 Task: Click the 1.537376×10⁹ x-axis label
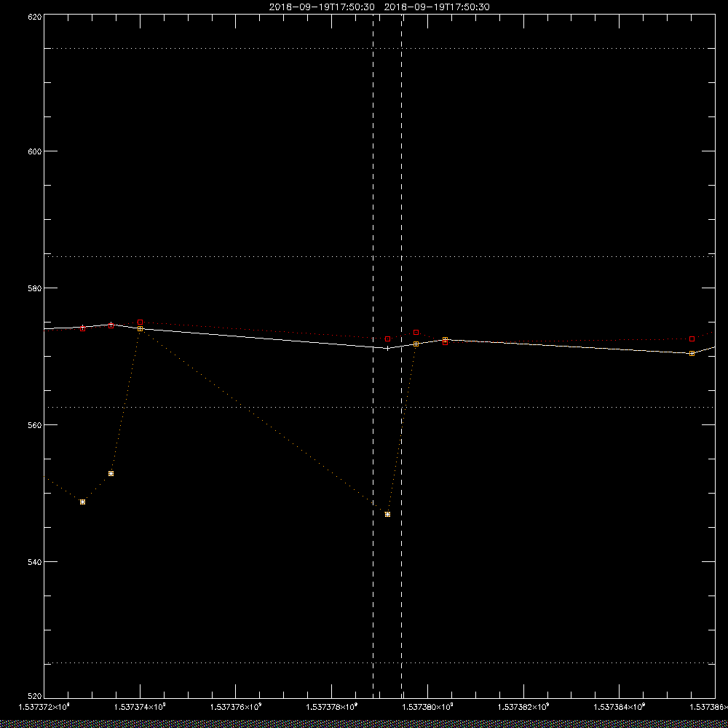236,707
